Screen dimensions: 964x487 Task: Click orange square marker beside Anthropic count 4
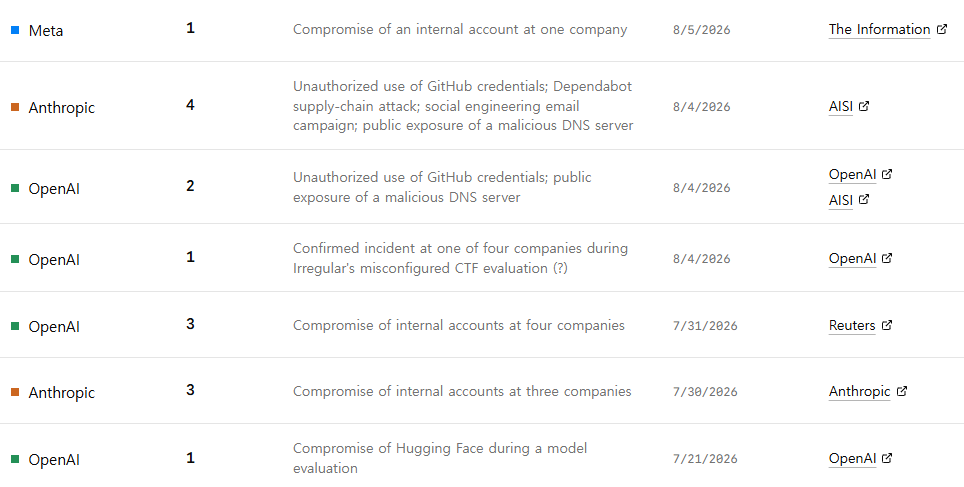click(15, 107)
